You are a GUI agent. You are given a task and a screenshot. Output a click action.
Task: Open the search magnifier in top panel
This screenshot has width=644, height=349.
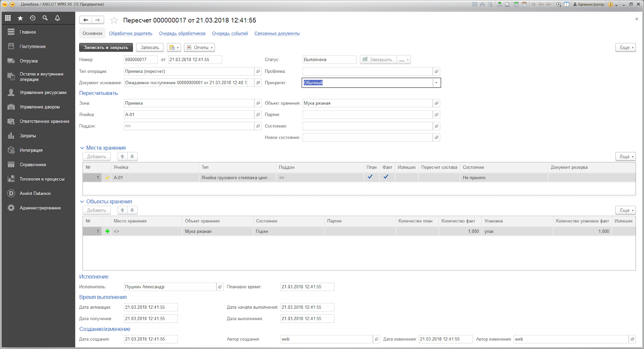pos(45,18)
